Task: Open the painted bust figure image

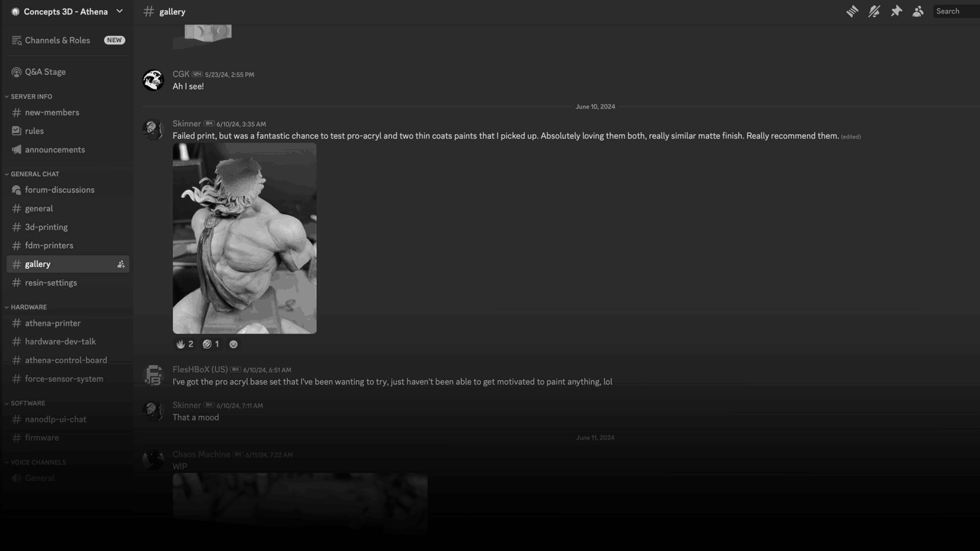Action: (x=244, y=238)
